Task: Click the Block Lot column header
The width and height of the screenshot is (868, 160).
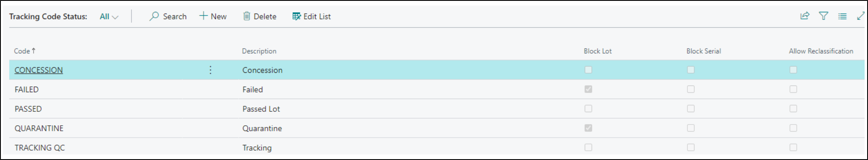Action: [597, 51]
